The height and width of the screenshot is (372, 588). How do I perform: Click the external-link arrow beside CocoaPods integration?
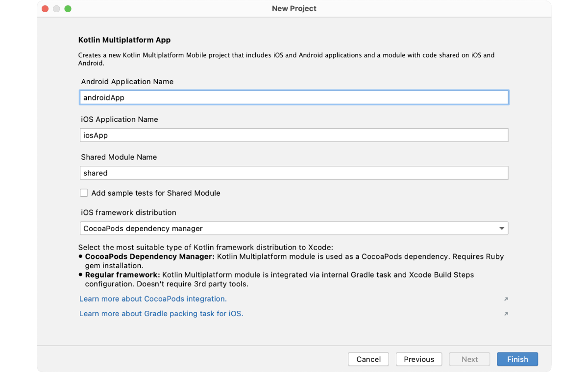(x=506, y=299)
